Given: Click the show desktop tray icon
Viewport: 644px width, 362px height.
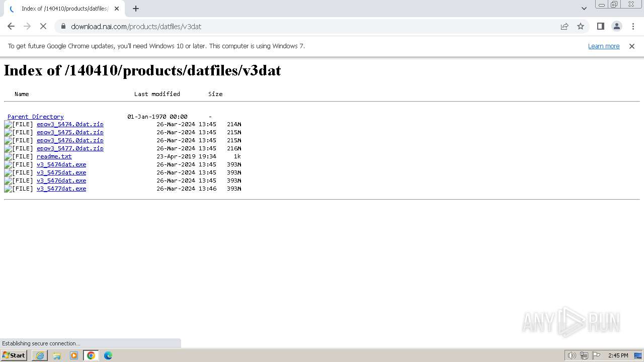Looking at the screenshot, I should point(638,355).
